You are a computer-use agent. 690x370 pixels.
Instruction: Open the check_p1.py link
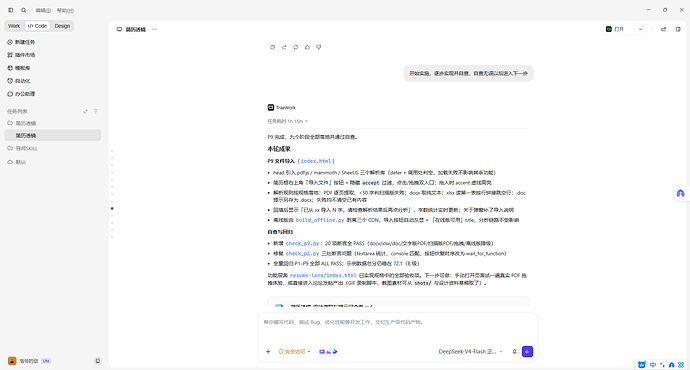tap(302, 253)
